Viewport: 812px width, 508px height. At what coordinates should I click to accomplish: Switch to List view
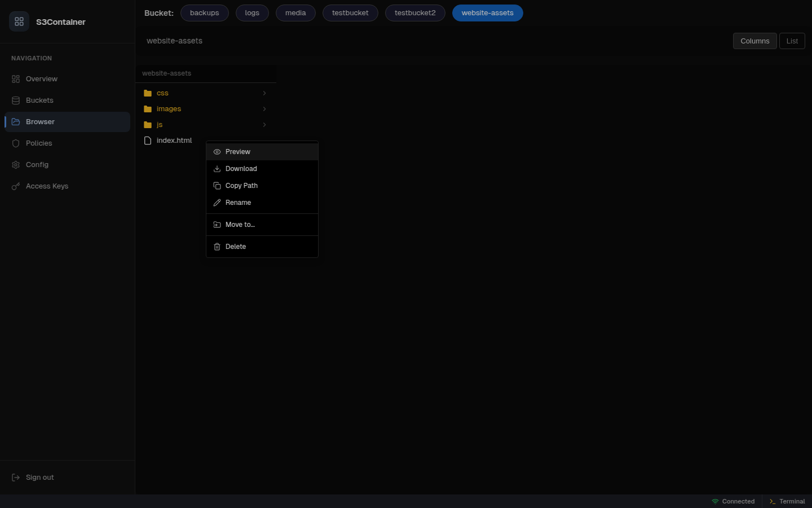coord(792,41)
